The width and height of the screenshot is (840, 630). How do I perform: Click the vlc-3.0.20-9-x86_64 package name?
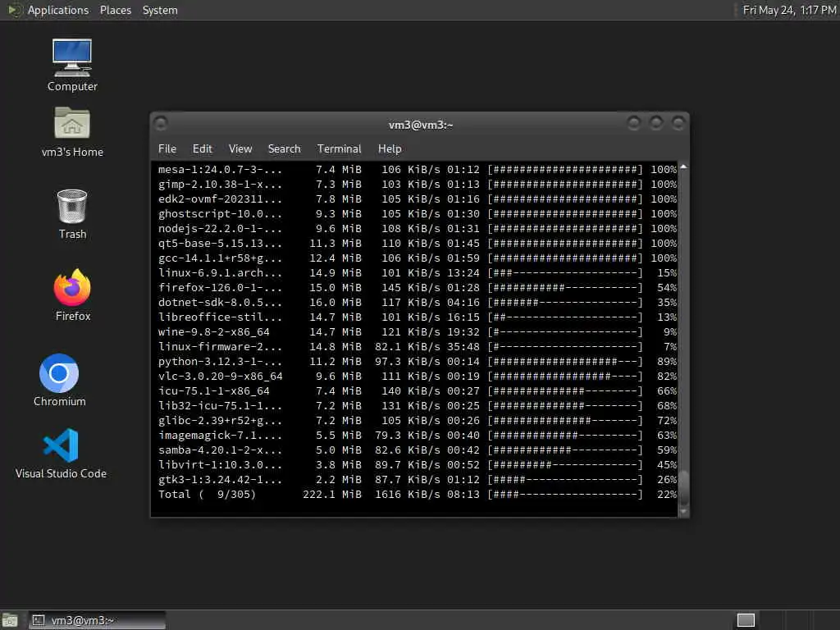point(220,376)
